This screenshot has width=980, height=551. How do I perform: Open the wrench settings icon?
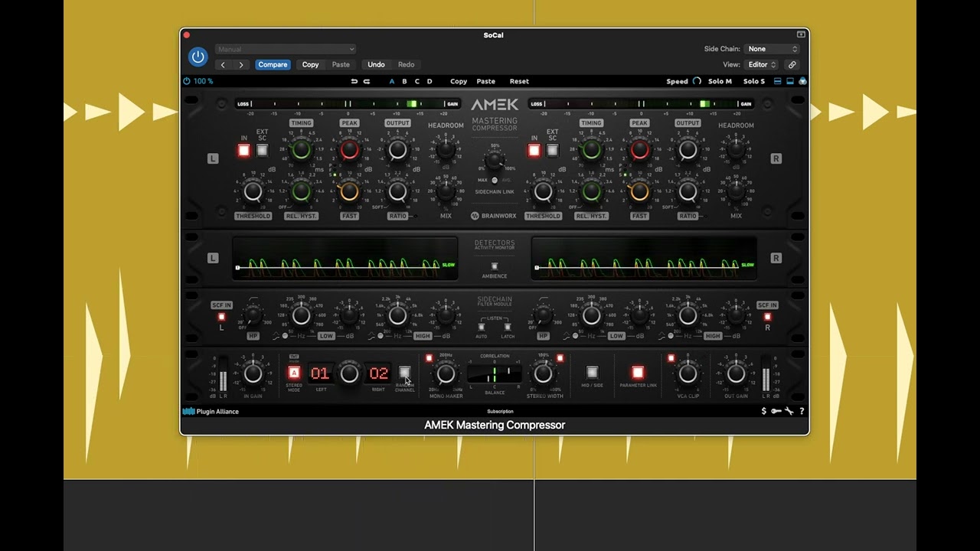[789, 412]
